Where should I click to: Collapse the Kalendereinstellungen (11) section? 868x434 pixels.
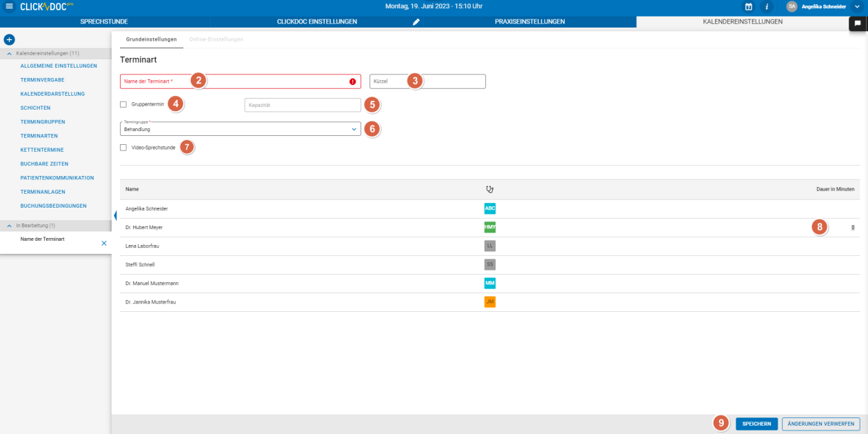[10, 53]
